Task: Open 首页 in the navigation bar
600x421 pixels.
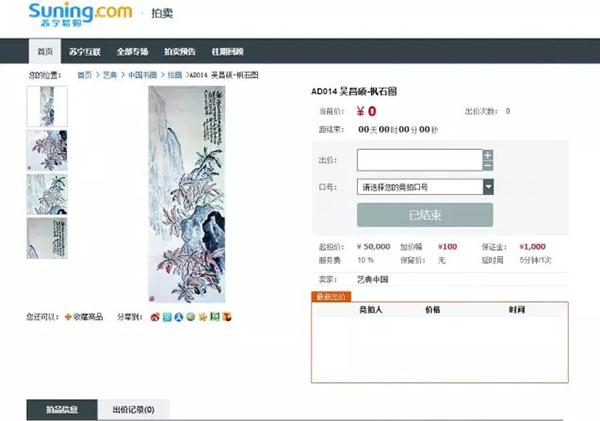Action: (x=45, y=51)
